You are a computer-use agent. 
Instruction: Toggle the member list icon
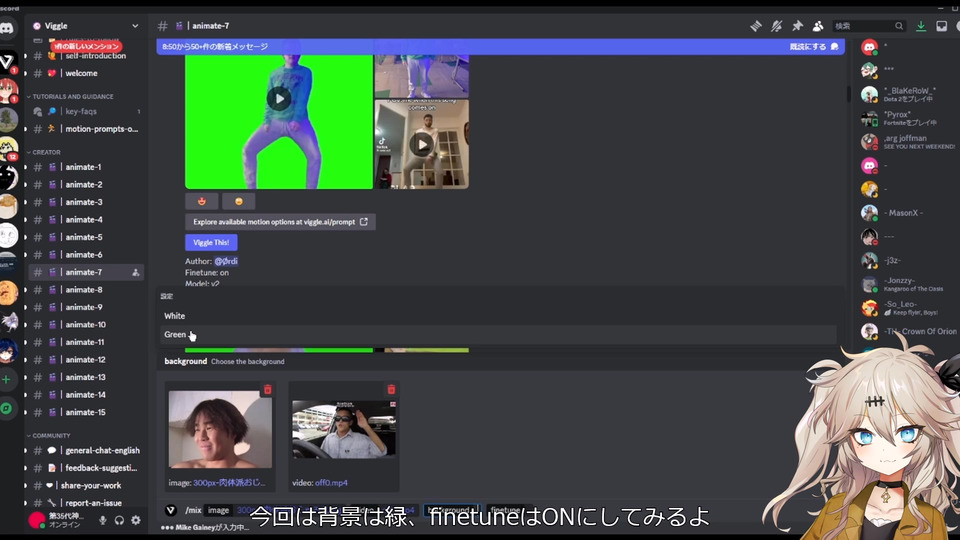818,26
